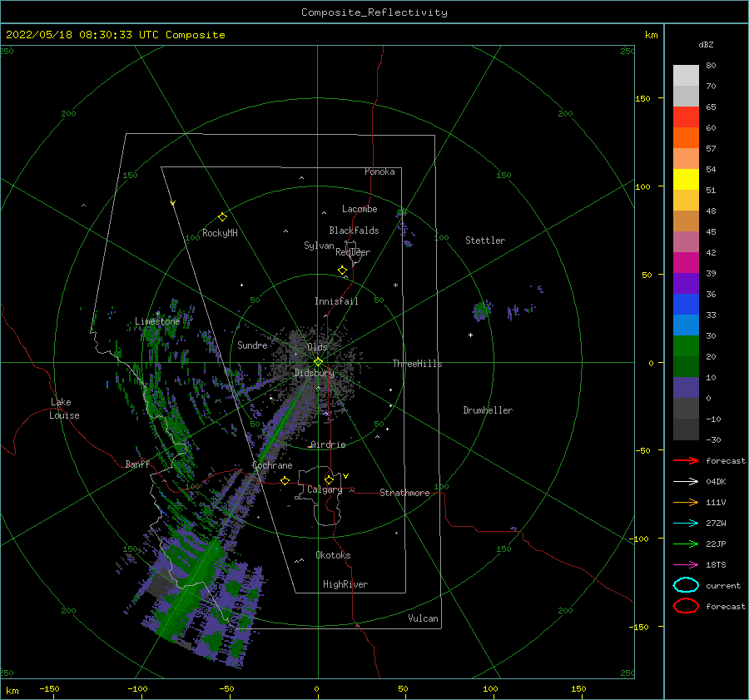Click the Strathmore label
749x700 pixels.
click(404, 493)
